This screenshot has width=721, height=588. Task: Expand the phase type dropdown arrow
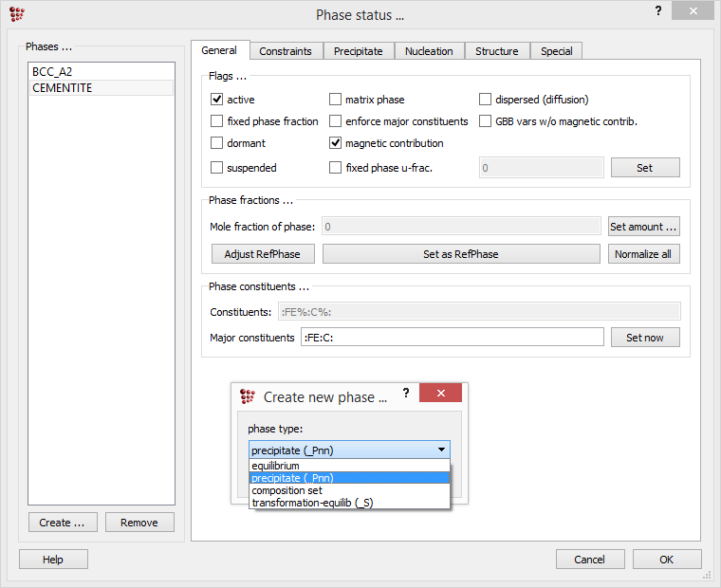click(x=441, y=450)
